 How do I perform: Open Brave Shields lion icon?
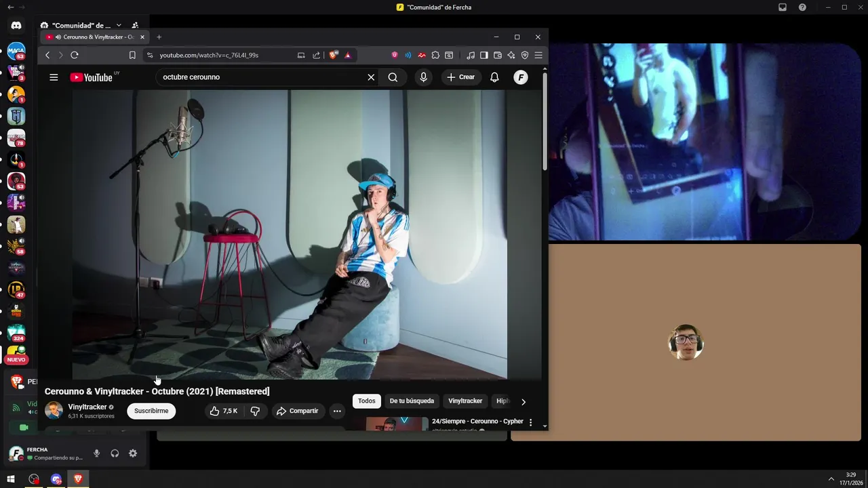point(333,55)
